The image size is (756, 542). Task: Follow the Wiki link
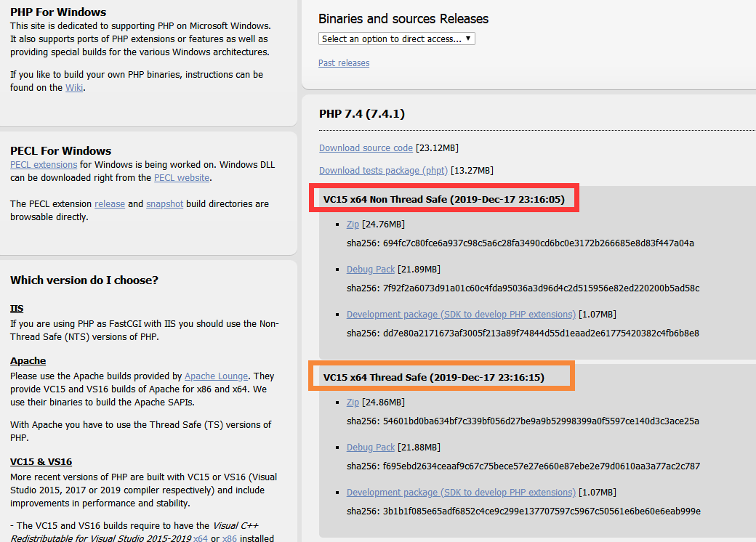pyautogui.click(x=74, y=88)
